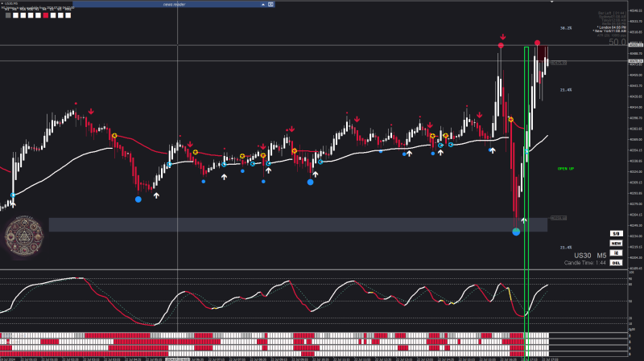Click the price label beside the current candle
644x361 pixels.
[x=559, y=64]
